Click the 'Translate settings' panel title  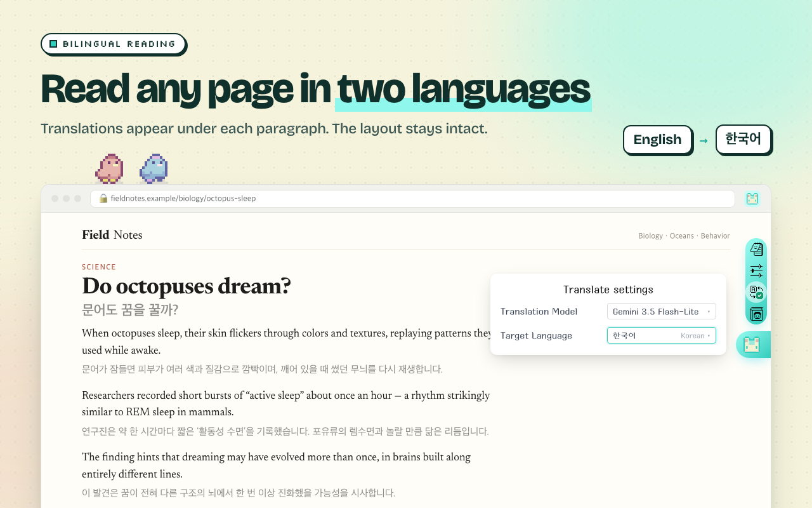[608, 290]
